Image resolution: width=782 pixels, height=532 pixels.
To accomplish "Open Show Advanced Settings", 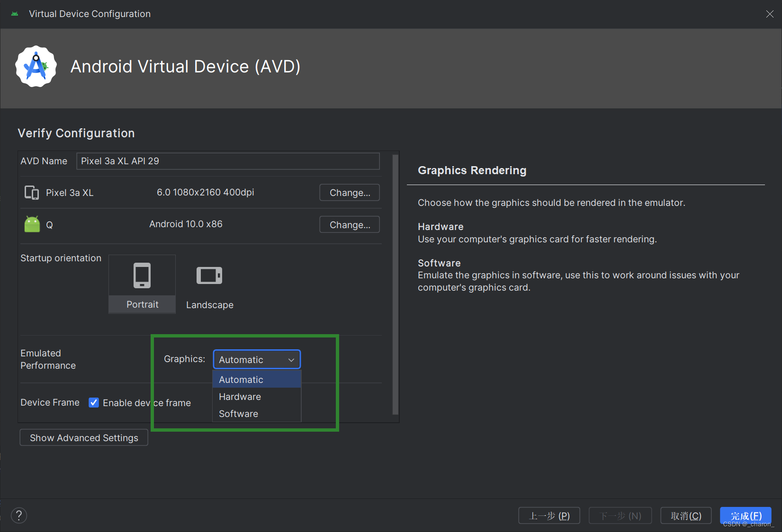I will pos(84,438).
